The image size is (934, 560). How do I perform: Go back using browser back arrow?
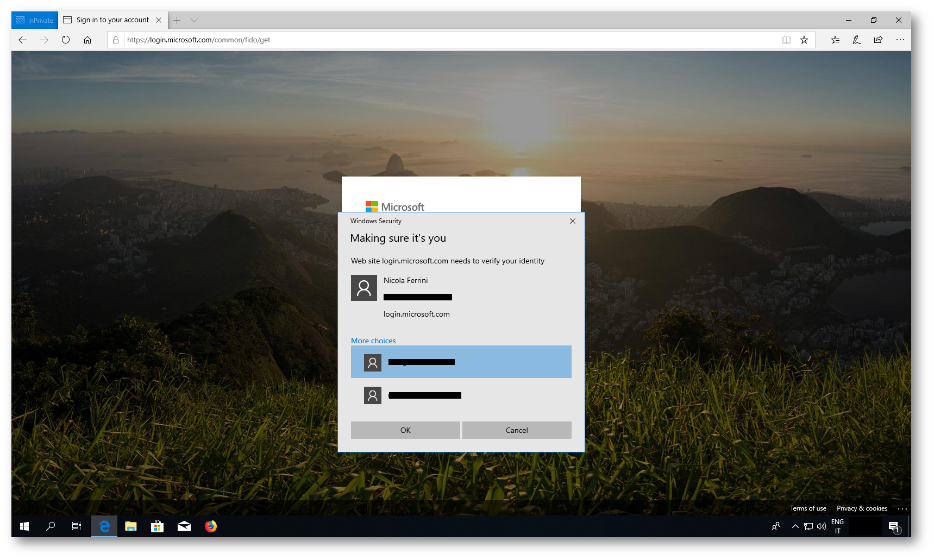coord(23,40)
